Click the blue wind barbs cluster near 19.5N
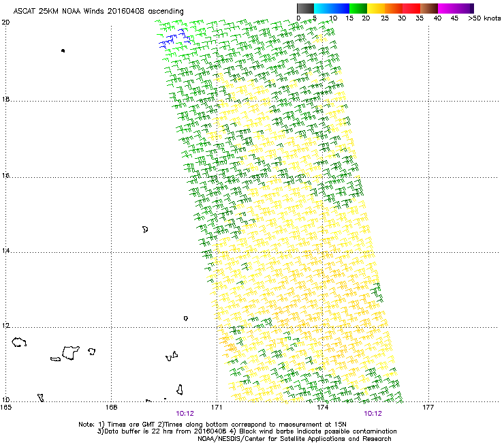Image resolution: width=504 pixels, height=443 pixels. click(x=174, y=39)
